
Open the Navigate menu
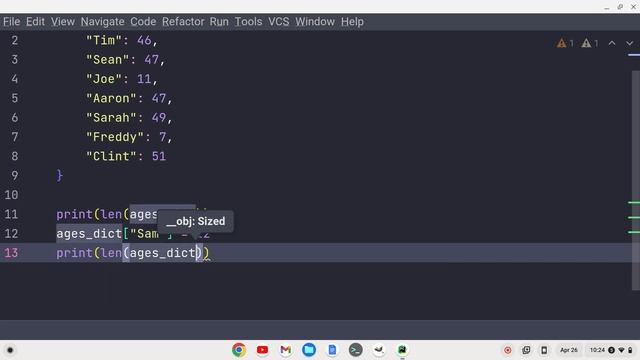(102, 22)
